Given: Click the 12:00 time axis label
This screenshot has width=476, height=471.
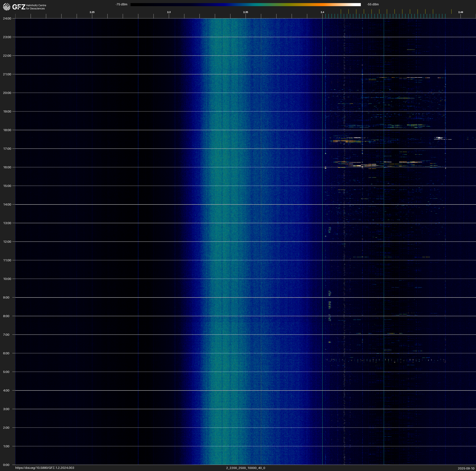Looking at the screenshot, I should 7,242.
